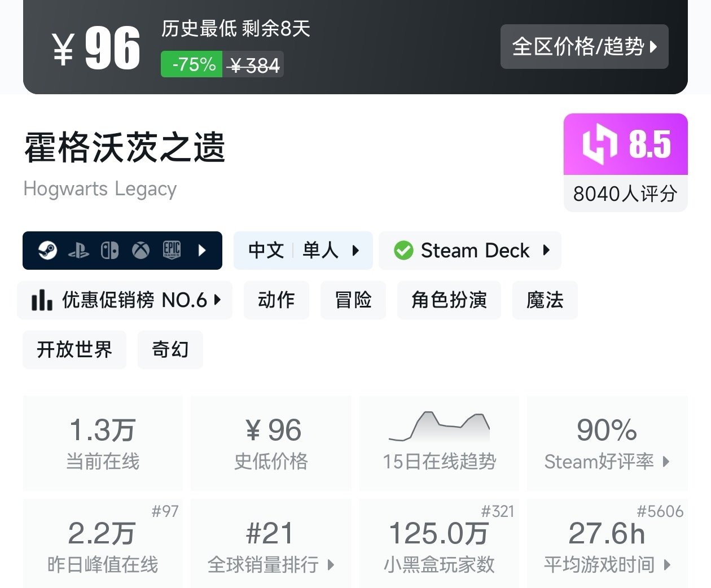Select the 动作 genre tag

click(x=276, y=300)
